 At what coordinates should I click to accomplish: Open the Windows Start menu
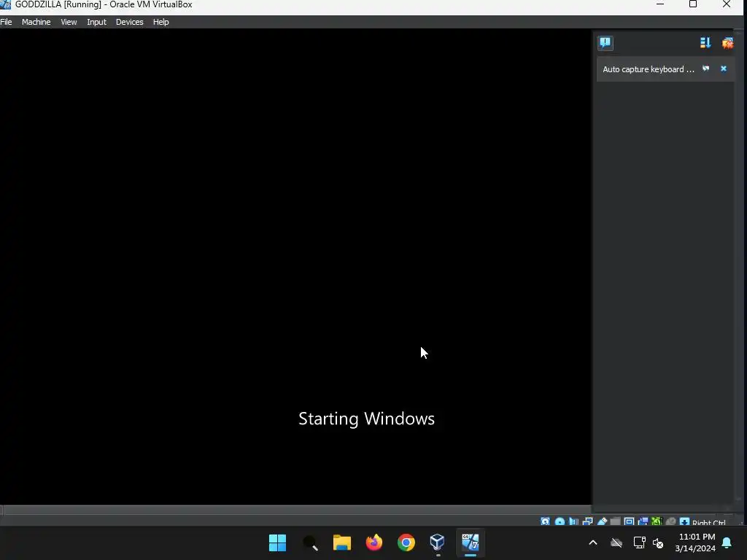277,542
